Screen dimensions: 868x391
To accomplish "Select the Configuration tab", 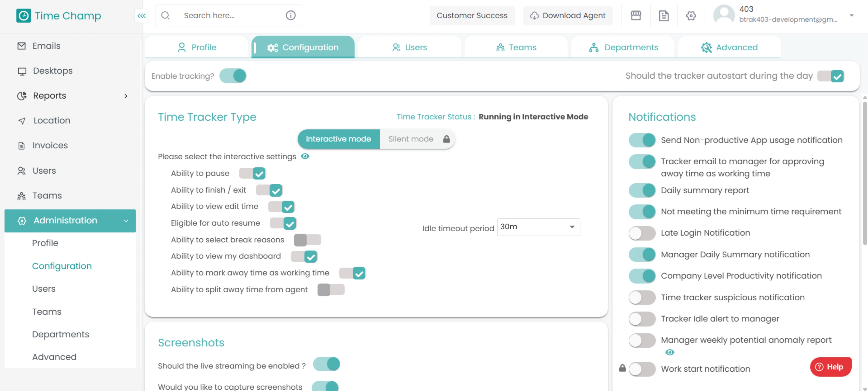I will (303, 47).
